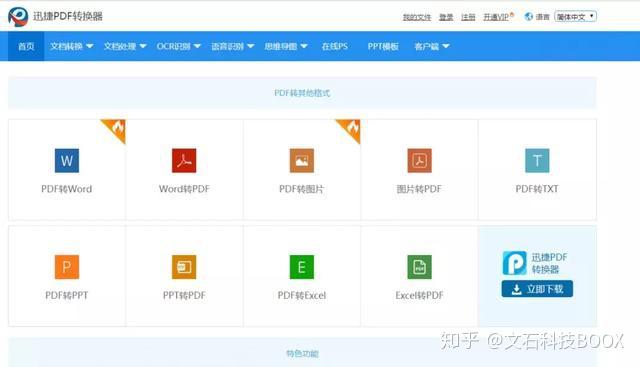Expand the 文档转换 menu
The height and width of the screenshot is (367, 640).
[71, 46]
